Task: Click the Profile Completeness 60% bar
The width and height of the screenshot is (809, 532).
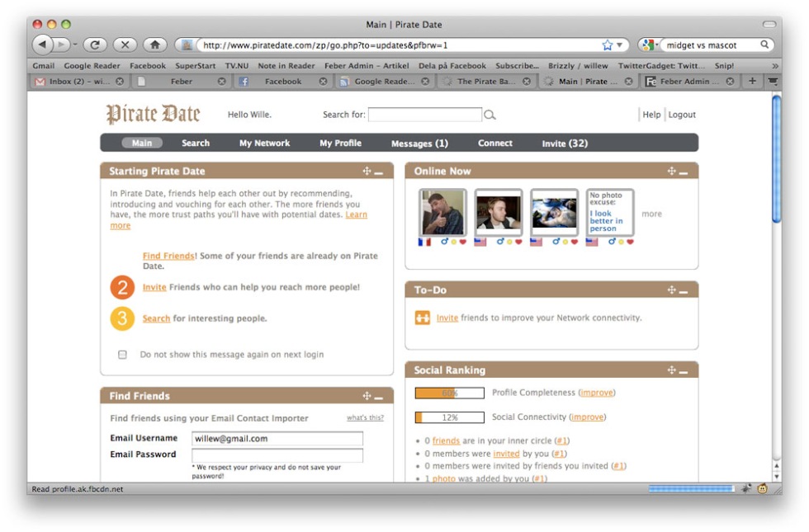Action: click(450, 393)
